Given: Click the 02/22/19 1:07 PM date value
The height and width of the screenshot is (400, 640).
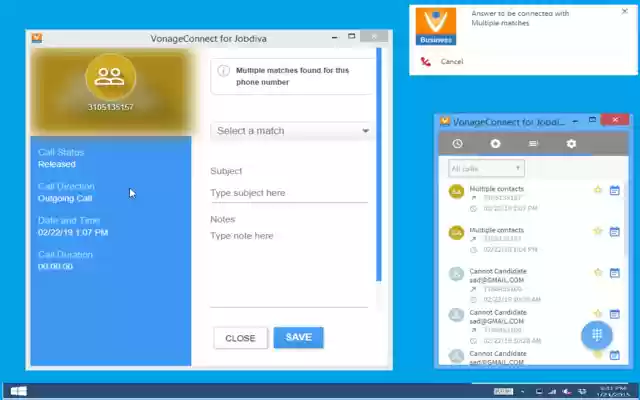Looking at the screenshot, I should (73, 233).
